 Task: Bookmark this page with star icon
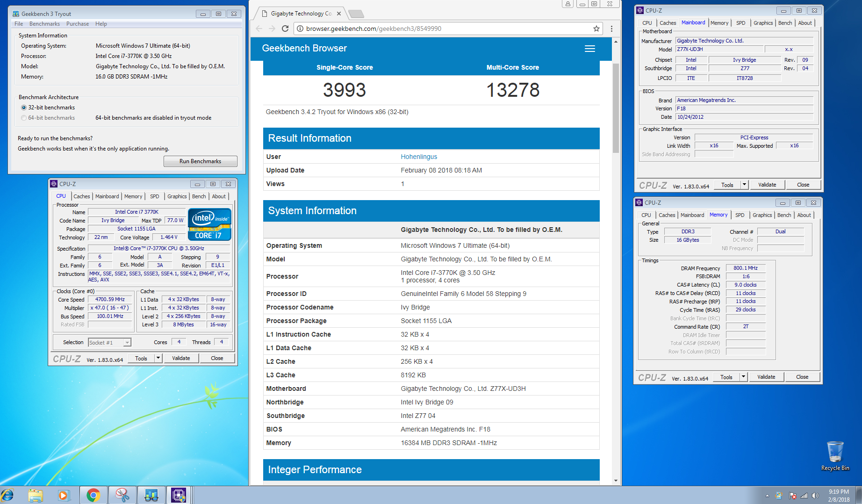point(596,29)
